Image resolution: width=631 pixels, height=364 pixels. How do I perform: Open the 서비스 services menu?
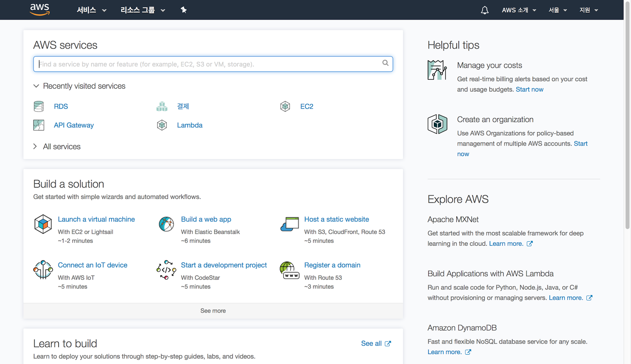tap(91, 10)
